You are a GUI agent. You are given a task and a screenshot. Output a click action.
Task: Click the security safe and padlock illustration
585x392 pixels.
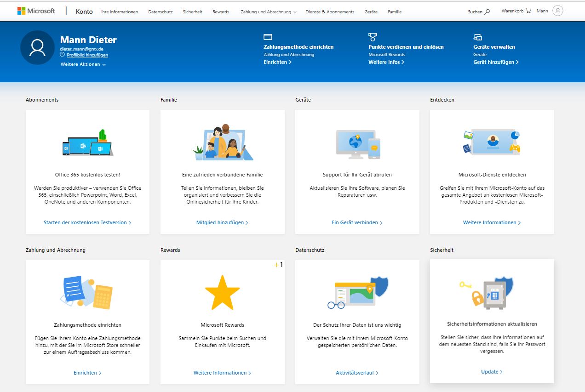click(487, 292)
